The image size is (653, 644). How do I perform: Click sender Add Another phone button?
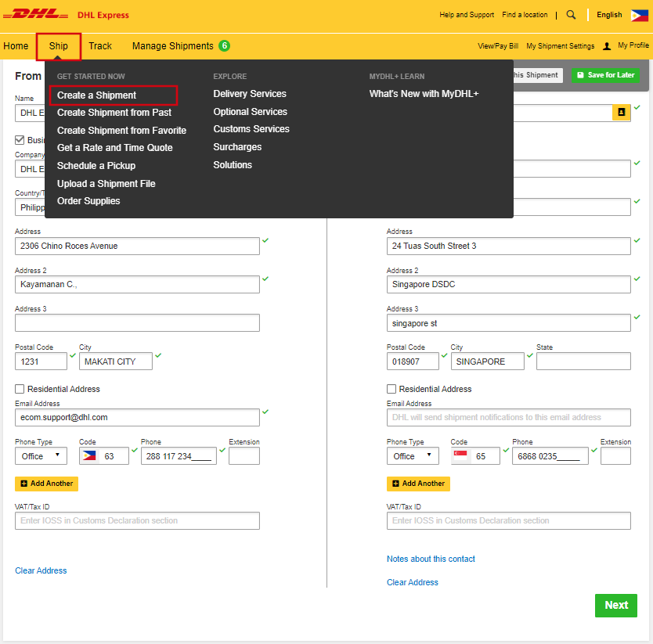point(47,484)
